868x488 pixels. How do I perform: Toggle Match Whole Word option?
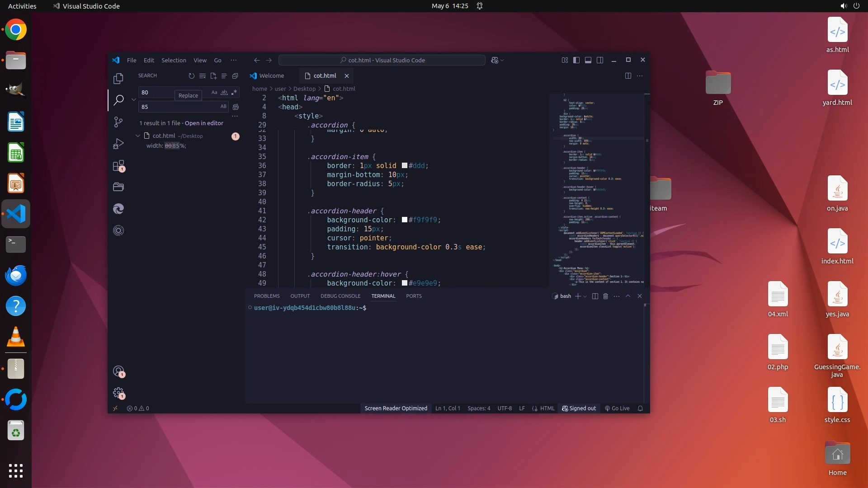click(x=224, y=92)
